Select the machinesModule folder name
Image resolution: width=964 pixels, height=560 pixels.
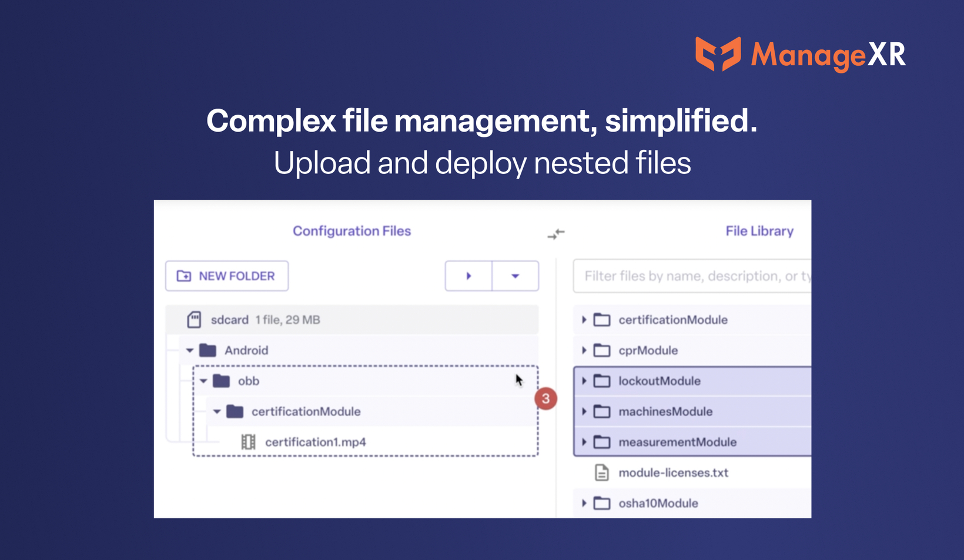tap(665, 411)
